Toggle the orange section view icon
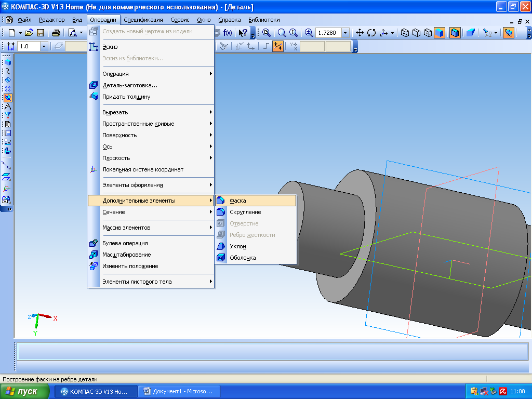 [508, 33]
